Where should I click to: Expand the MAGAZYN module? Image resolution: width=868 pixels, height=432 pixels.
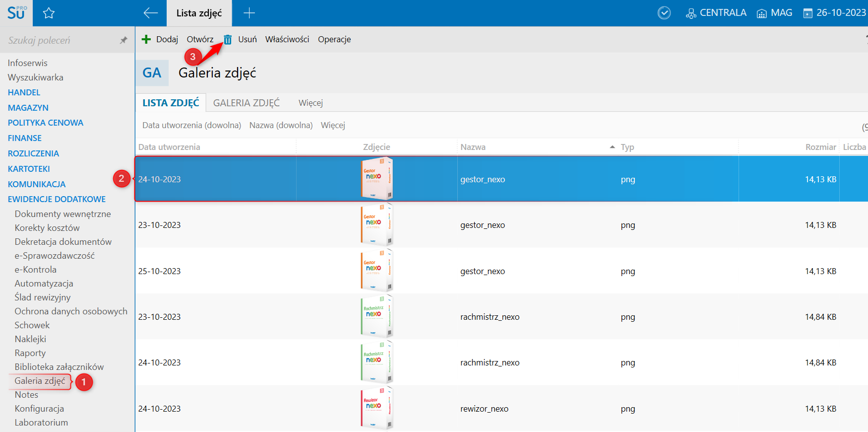coord(28,108)
